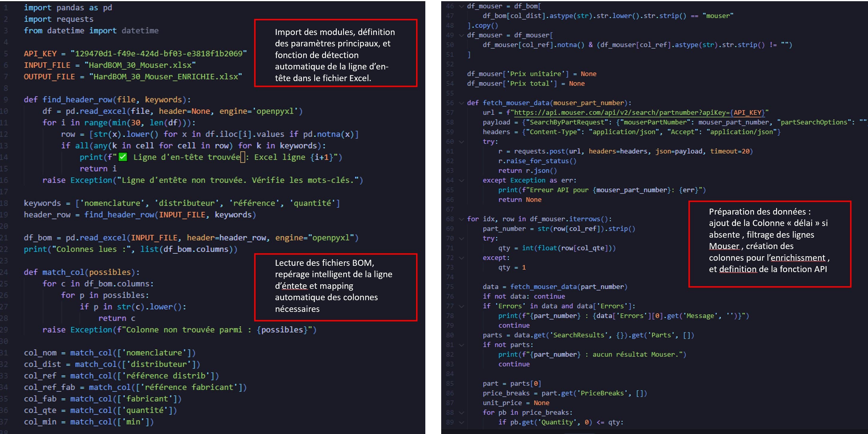868x434 pixels.
Task: Click the r.raise_for_status() line
Action: coord(538,161)
